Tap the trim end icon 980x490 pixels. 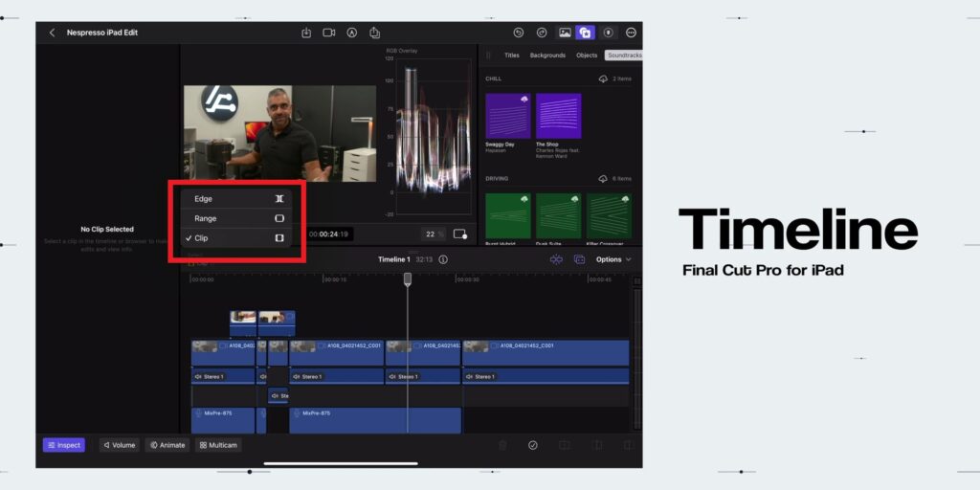(x=628, y=445)
